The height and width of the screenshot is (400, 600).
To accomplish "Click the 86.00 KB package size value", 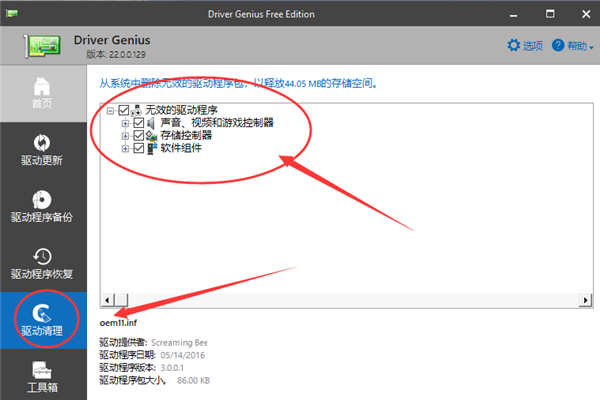I will 193,380.
